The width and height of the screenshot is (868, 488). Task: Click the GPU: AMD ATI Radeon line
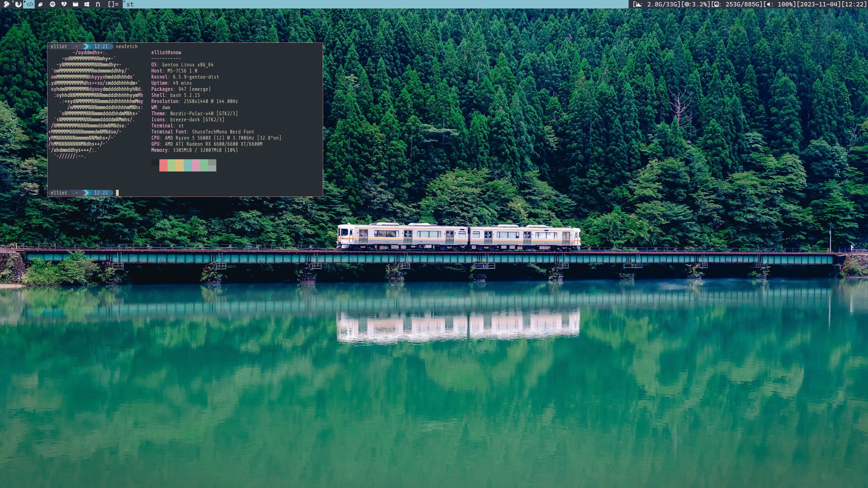point(207,144)
